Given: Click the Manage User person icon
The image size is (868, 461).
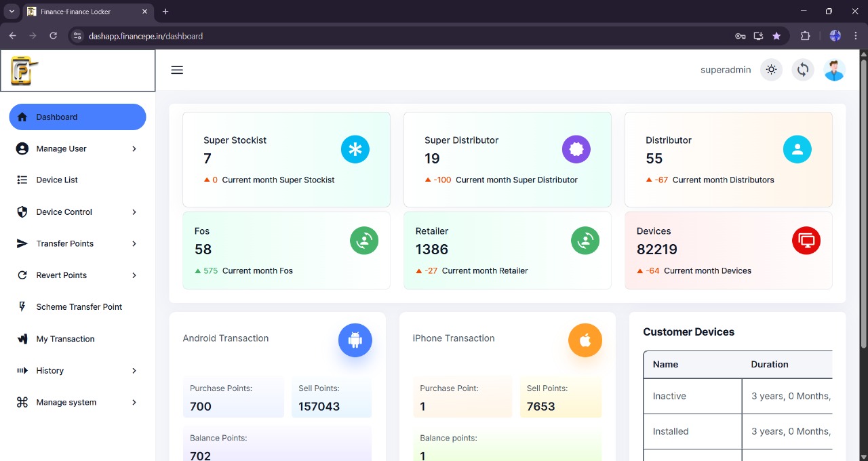Looking at the screenshot, I should [x=22, y=148].
